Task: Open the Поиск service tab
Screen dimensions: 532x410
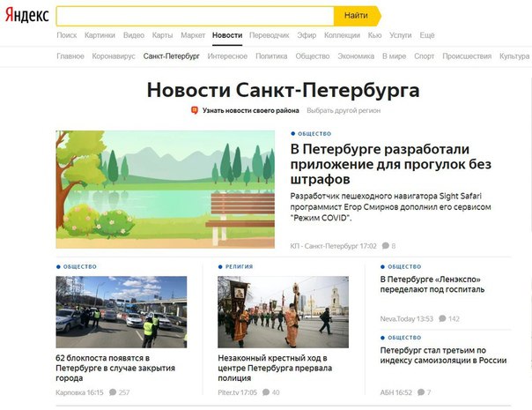Action: point(67,35)
